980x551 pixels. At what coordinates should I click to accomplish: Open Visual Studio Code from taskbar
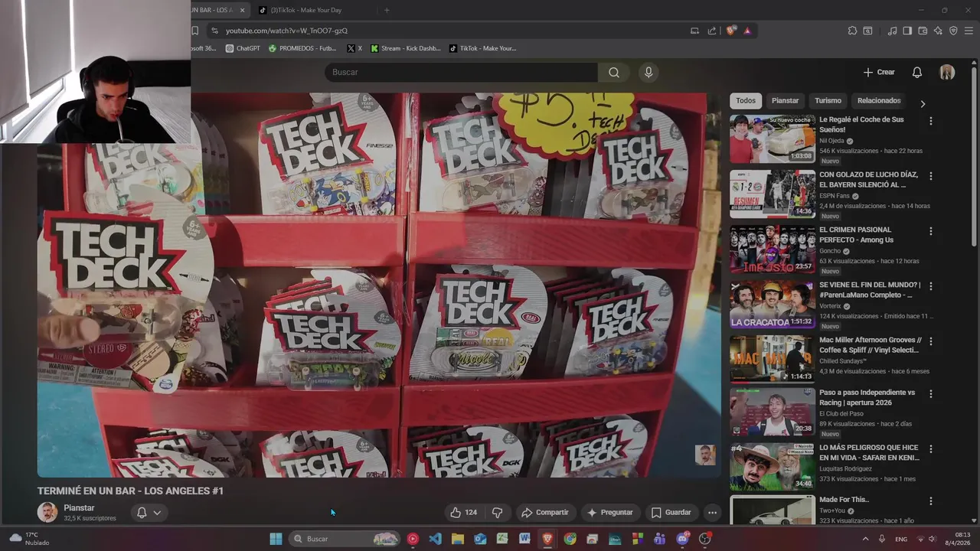(x=435, y=539)
